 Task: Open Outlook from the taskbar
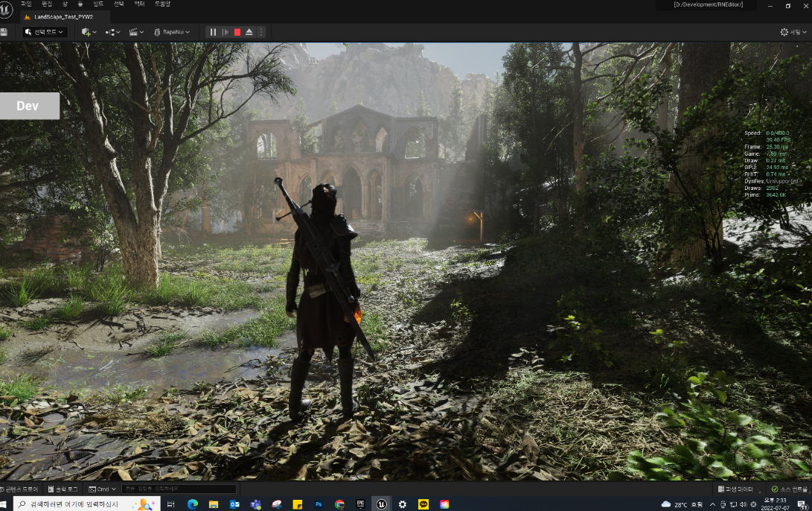(234, 504)
